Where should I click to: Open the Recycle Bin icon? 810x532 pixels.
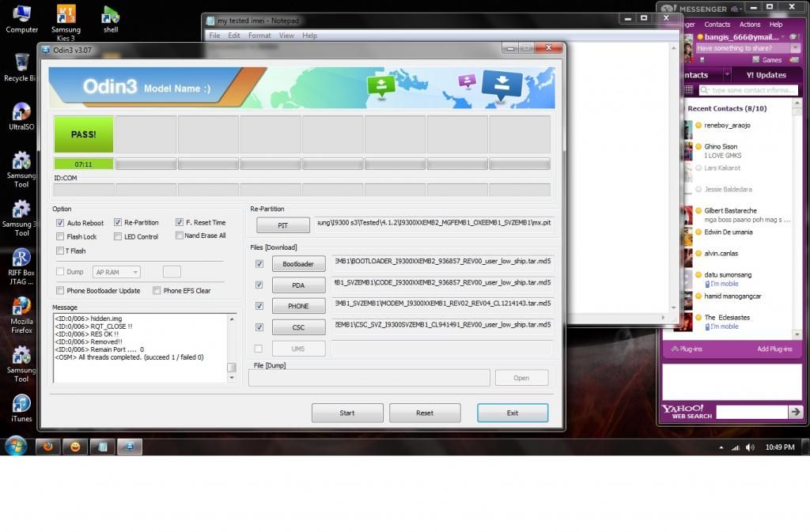[21, 63]
